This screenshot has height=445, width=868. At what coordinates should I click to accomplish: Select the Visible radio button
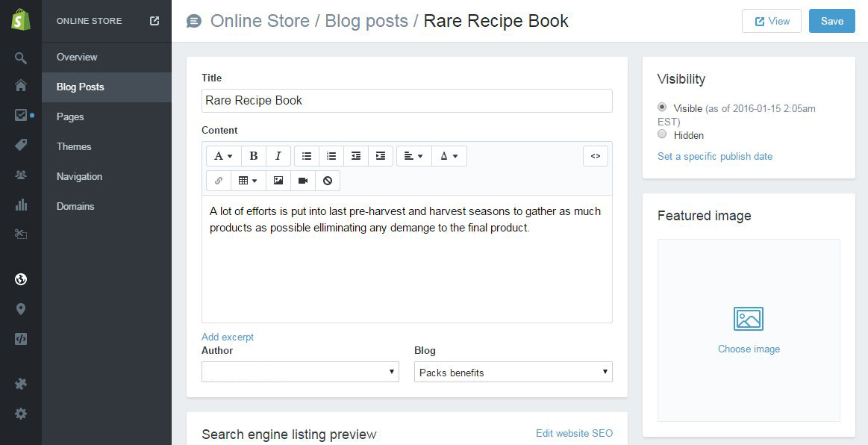coord(662,108)
